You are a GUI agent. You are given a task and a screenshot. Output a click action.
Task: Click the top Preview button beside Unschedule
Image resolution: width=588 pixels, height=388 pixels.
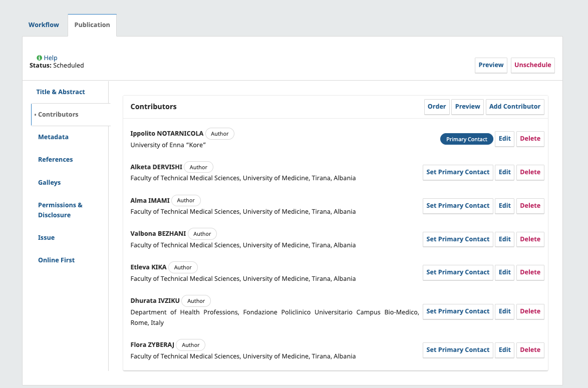491,65
